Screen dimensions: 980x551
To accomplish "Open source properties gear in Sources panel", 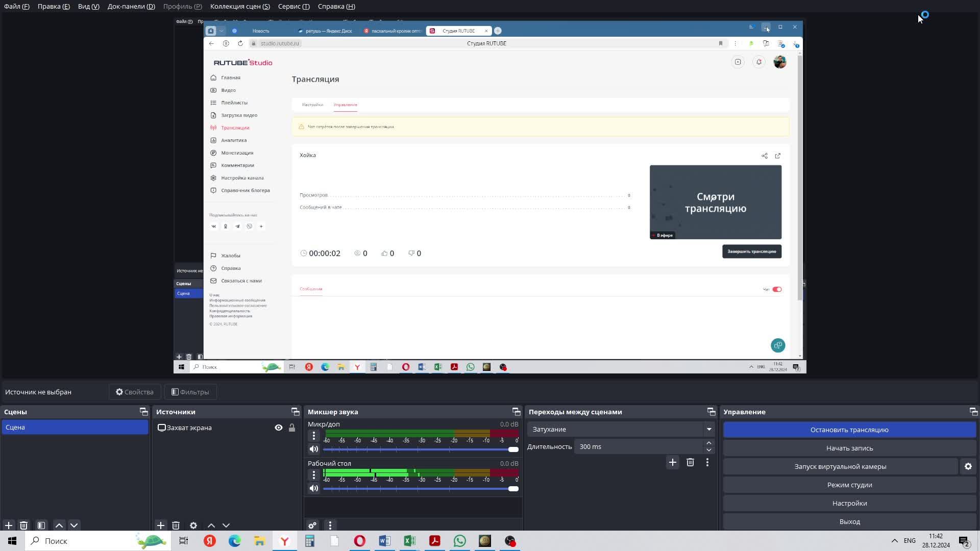I will (193, 525).
